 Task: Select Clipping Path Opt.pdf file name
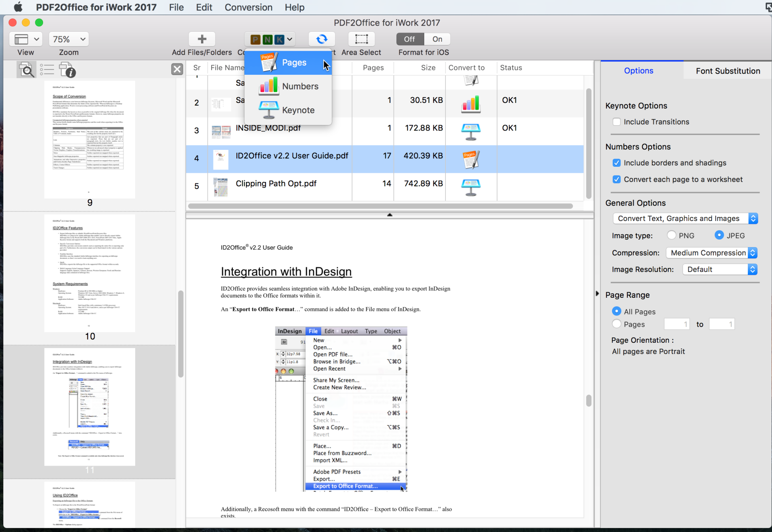[276, 184]
